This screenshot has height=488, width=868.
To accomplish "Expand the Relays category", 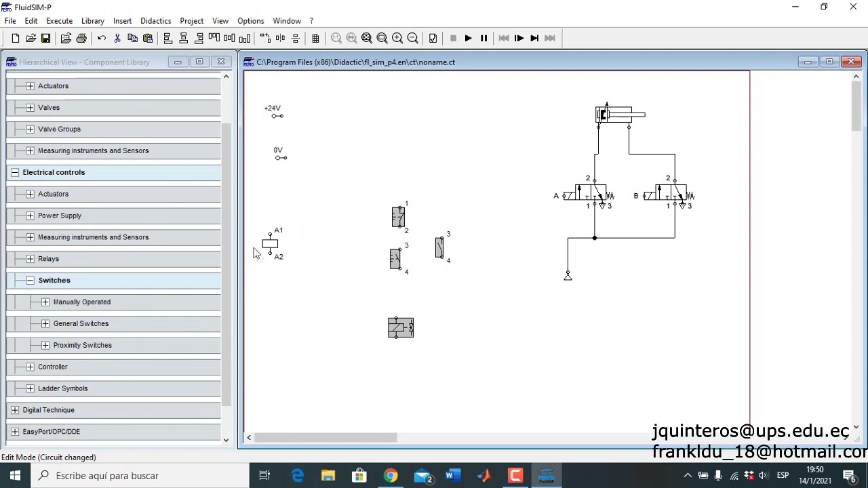I will (x=30, y=259).
